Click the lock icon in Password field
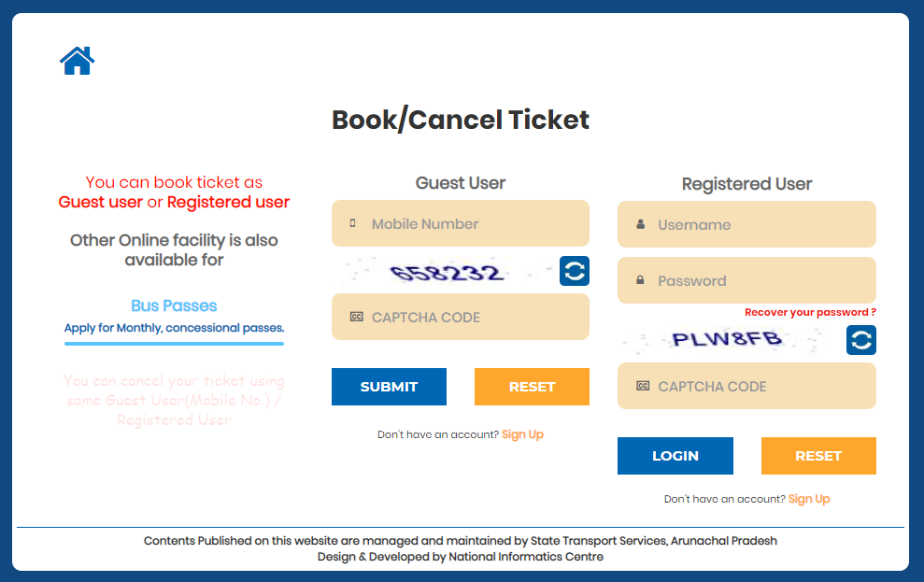The image size is (924, 582). (640, 280)
